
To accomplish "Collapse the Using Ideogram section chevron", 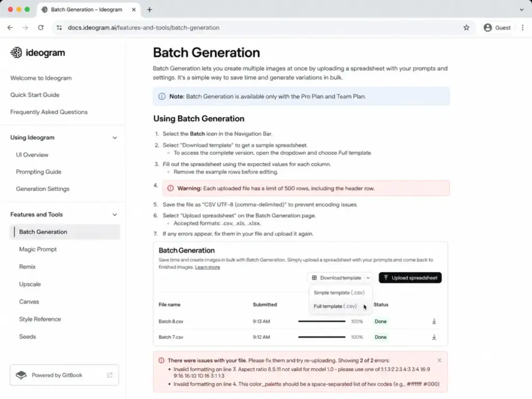I will pyautogui.click(x=115, y=138).
